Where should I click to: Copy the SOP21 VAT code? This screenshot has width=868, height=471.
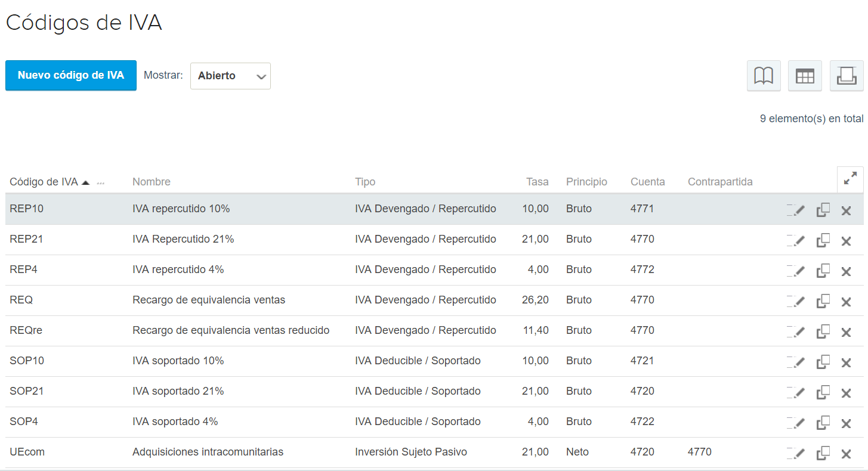point(823,392)
